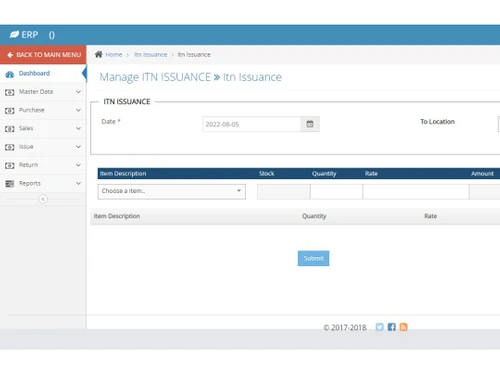Click the Master Data money icon
The width and height of the screenshot is (500, 375).
click(x=10, y=92)
